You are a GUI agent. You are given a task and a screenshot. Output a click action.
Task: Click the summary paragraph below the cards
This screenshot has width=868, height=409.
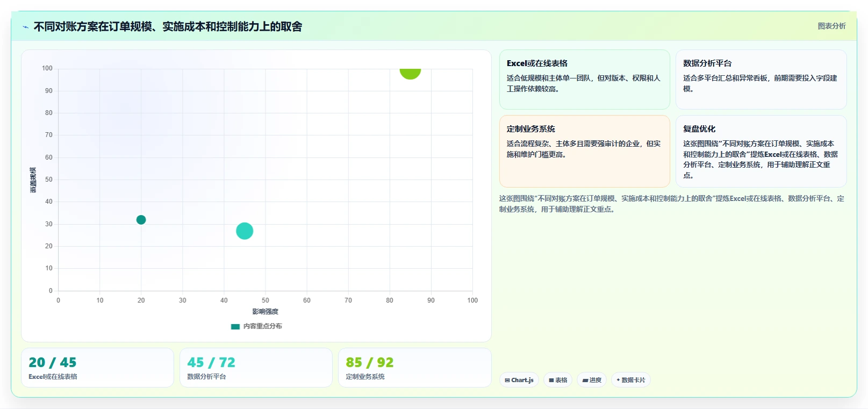click(672, 204)
